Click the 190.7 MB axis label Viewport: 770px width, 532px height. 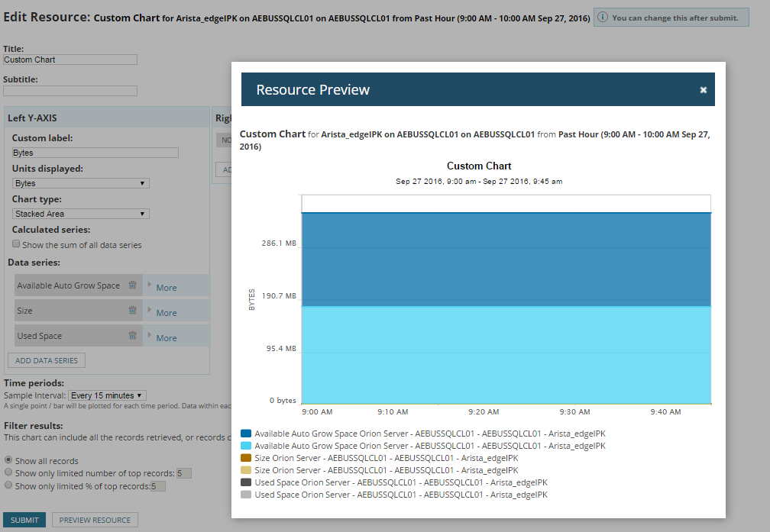point(279,295)
